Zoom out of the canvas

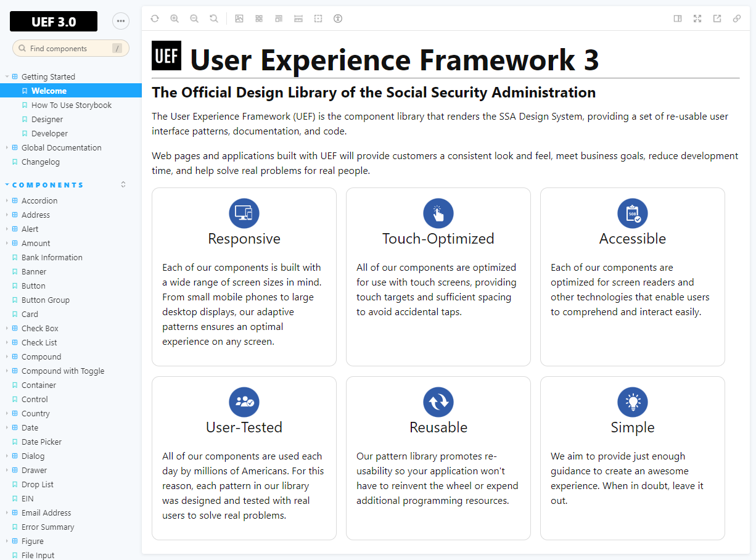[194, 19]
